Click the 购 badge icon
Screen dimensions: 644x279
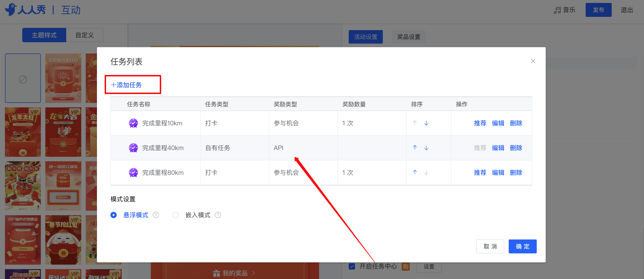(x=405, y=267)
